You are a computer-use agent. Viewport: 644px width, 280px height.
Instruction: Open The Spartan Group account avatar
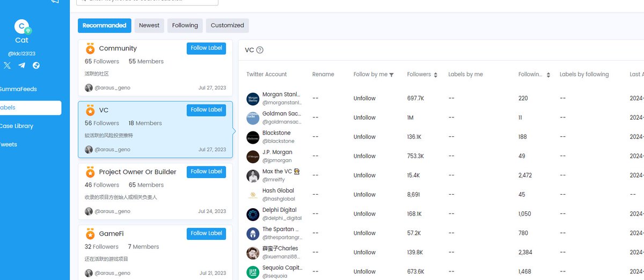[253, 234]
